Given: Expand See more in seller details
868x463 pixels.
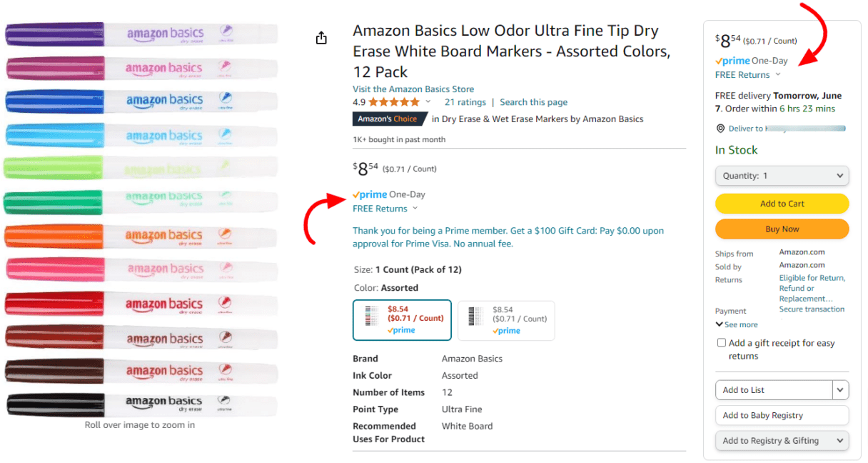Looking at the screenshot, I should [x=737, y=324].
